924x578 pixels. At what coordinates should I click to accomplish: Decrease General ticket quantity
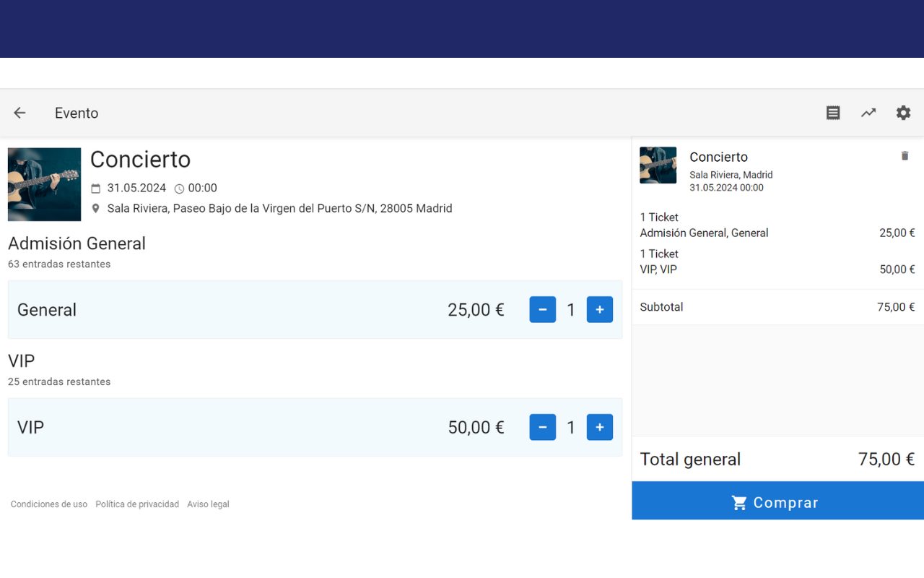[542, 310]
